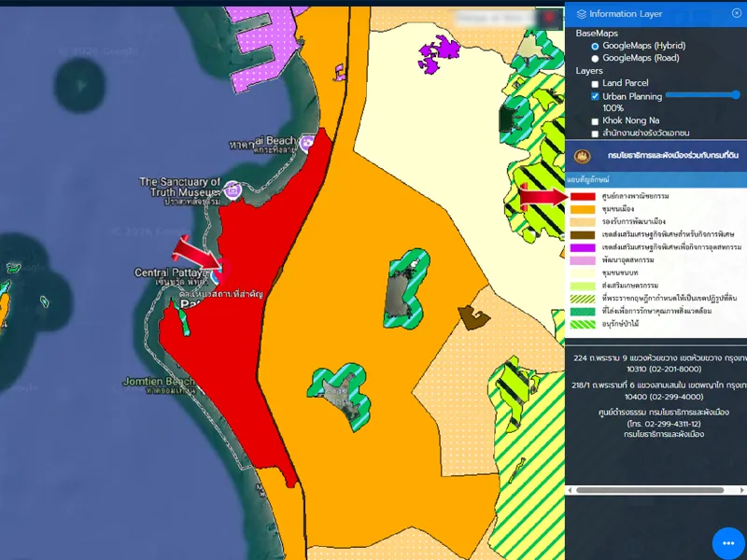Click the red commercial center legend swatch

584,197
